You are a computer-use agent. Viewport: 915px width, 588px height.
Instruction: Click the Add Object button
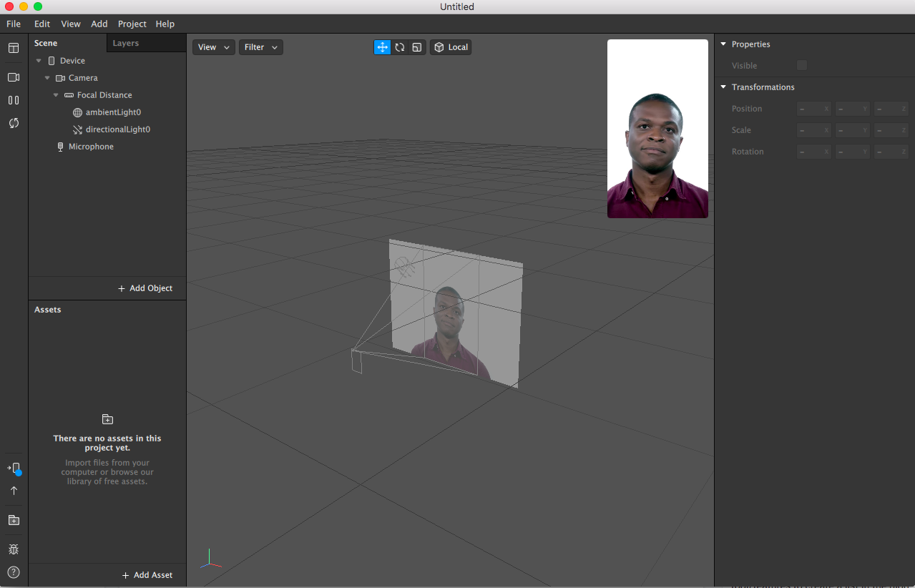tap(145, 288)
